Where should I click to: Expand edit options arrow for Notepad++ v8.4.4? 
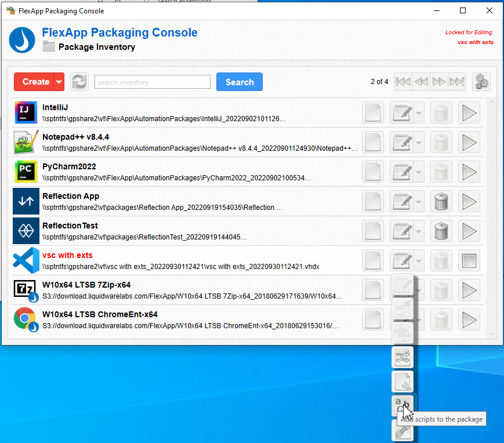[419, 142]
